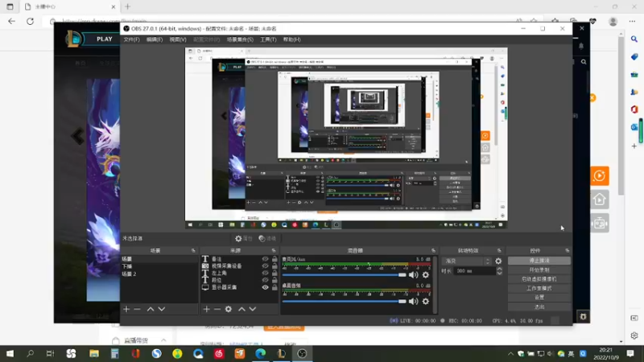Move the selected source up

tap(242, 309)
